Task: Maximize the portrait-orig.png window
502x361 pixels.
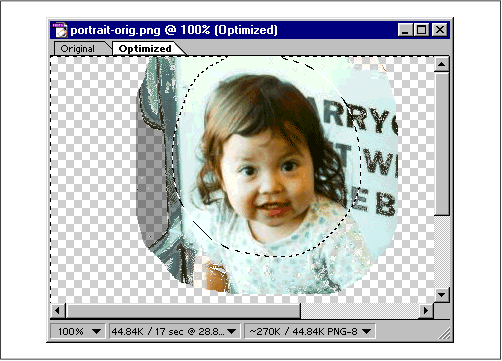Action: tap(421, 30)
